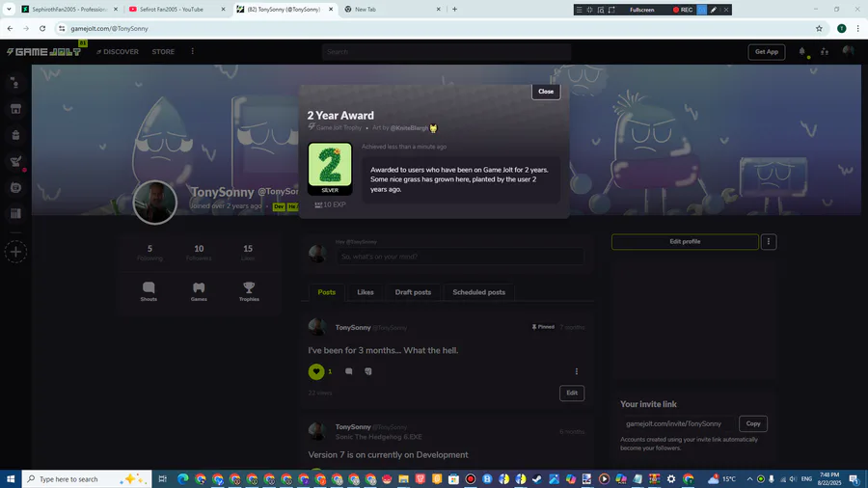
Task: Click the recorder pencil draw tool
Action: click(714, 10)
